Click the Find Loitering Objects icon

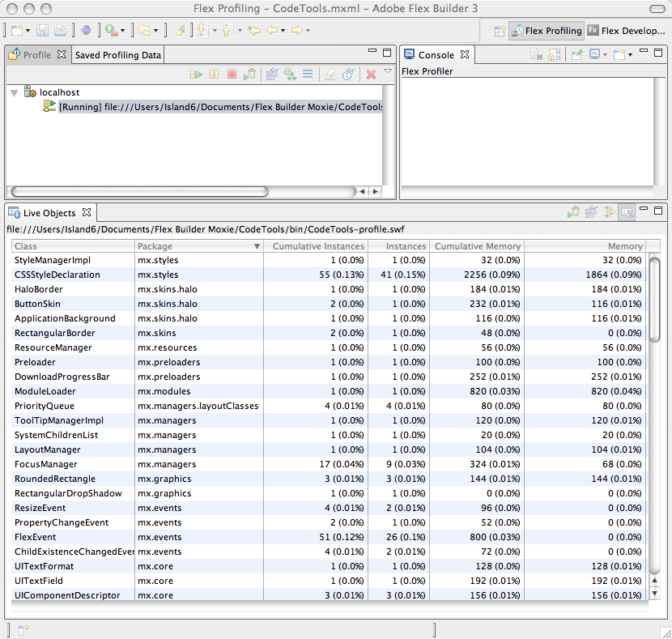pos(290,75)
